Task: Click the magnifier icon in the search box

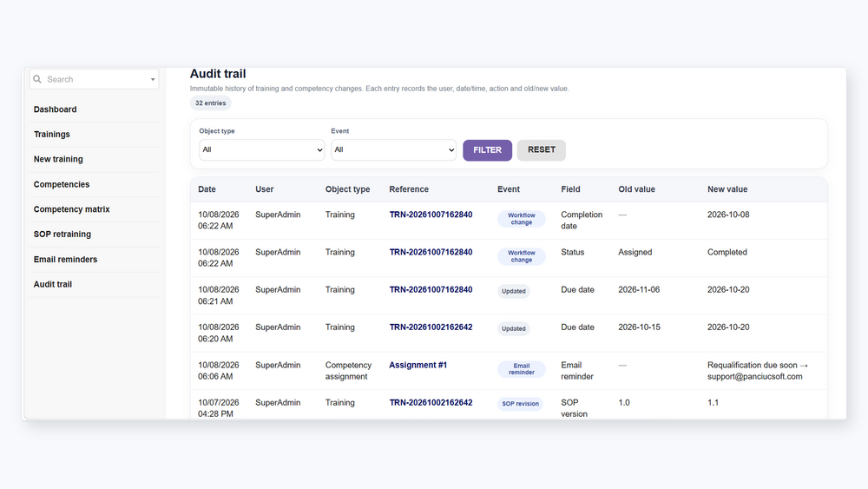Action: [37, 79]
